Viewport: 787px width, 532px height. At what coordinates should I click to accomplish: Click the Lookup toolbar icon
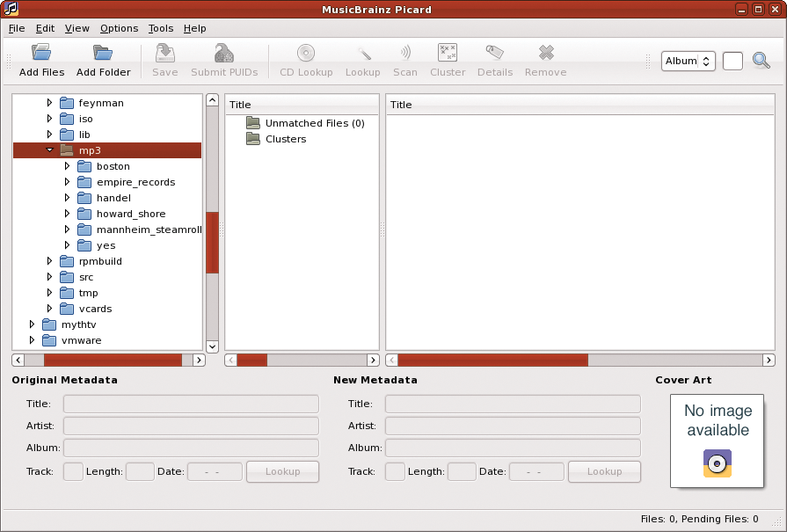[364, 53]
